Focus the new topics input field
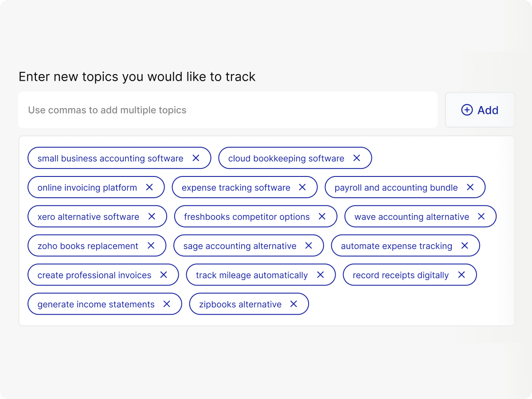The height and width of the screenshot is (399, 532). (x=227, y=110)
